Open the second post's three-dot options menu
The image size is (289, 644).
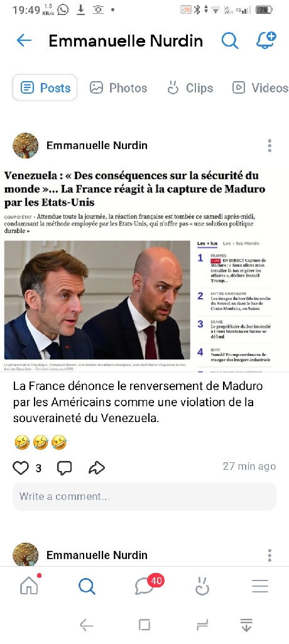coord(270,555)
